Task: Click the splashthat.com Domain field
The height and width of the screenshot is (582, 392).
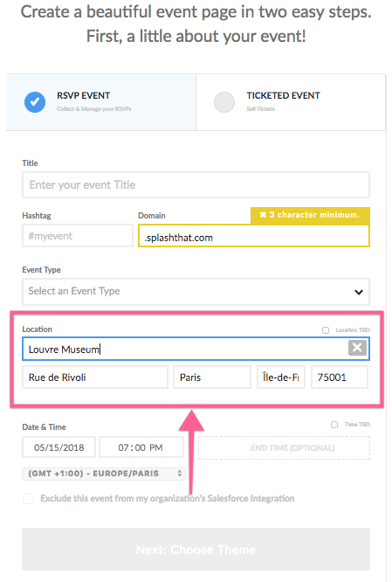Action: pos(254,236)
